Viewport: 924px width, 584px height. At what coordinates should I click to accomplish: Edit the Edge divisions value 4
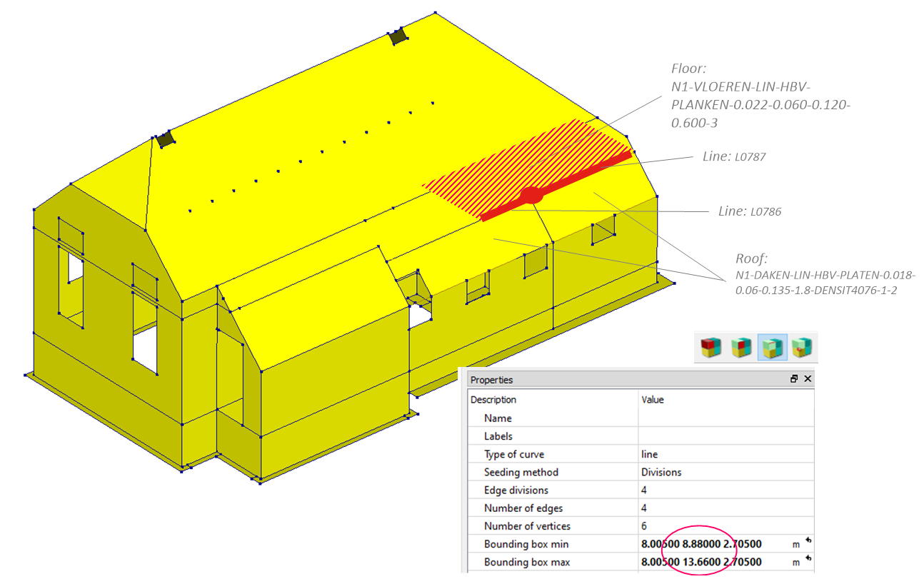(644, 490)
